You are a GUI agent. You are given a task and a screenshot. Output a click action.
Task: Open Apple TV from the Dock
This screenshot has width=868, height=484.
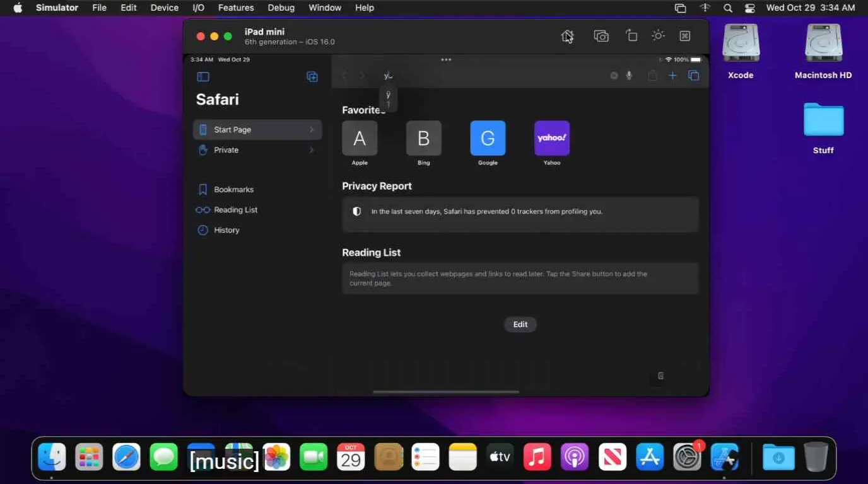500,457
